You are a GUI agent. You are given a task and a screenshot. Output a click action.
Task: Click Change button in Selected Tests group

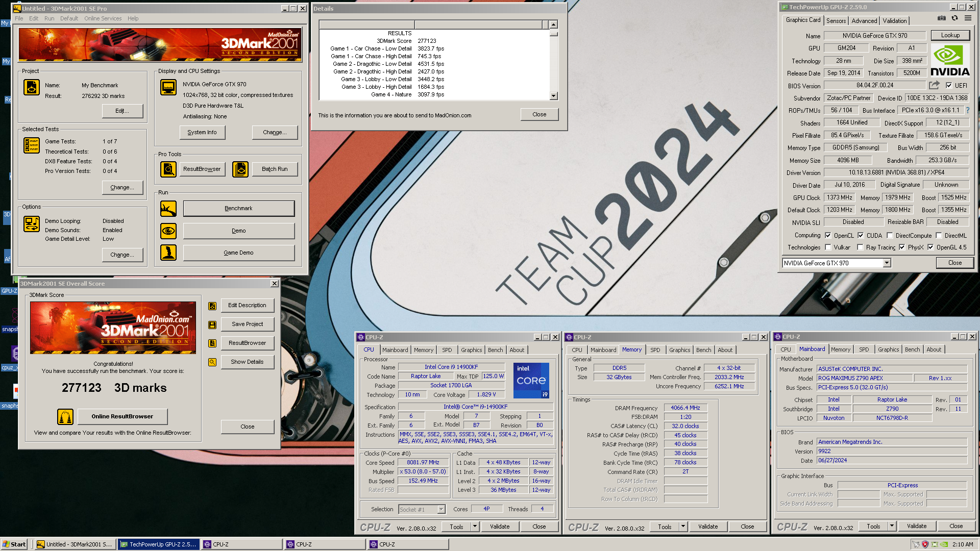tap(122, 188)
